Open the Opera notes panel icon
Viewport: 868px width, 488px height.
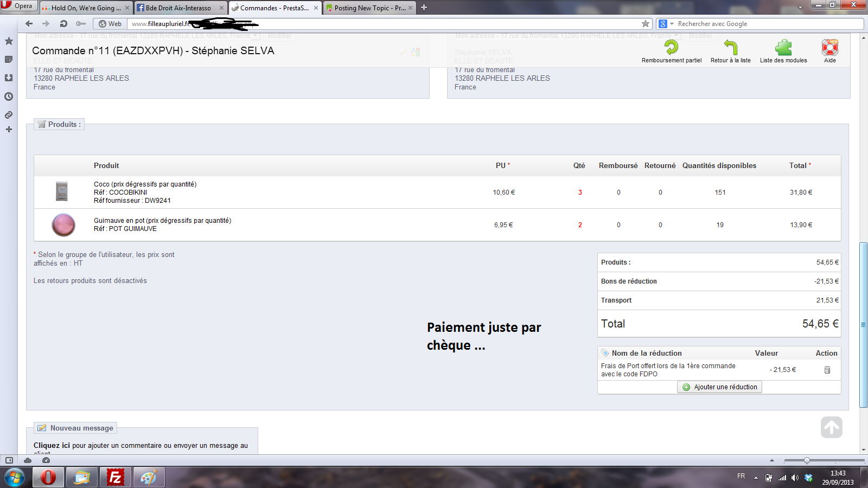tap(9, 59)
